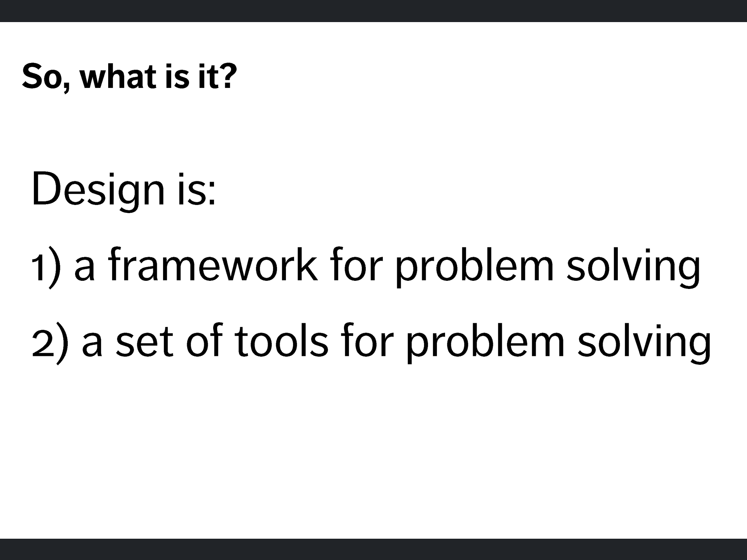Click the slide title "So, what is it?"

point(129,76)
